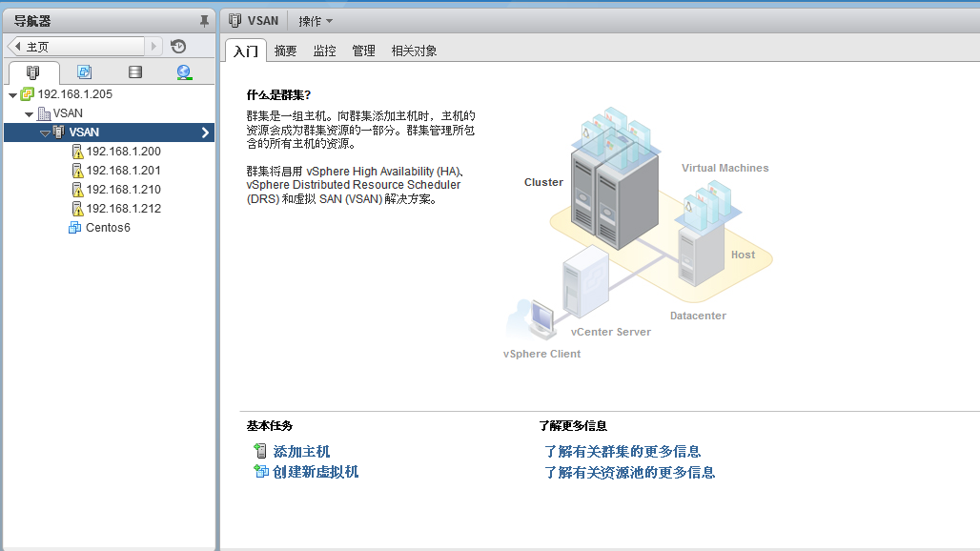This screenshot has height=551, width=980.
Task: Open the 管理 manage tab
Action: [363, 51]
